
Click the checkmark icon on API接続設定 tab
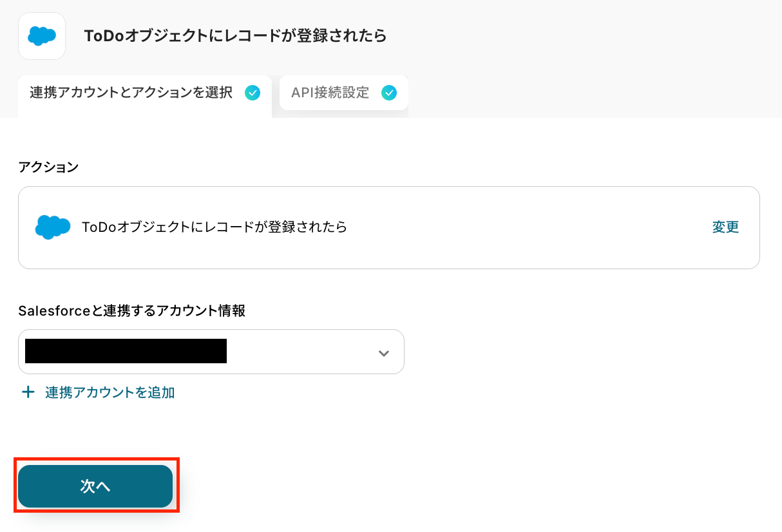pyautogui.click(x=389, y=93)
